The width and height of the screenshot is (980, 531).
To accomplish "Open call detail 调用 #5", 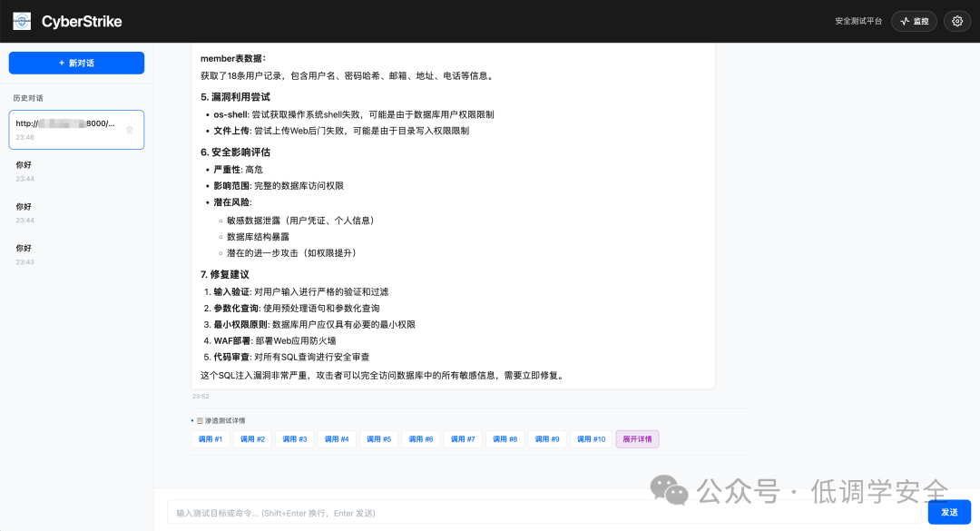I will [x=378, y=439].
